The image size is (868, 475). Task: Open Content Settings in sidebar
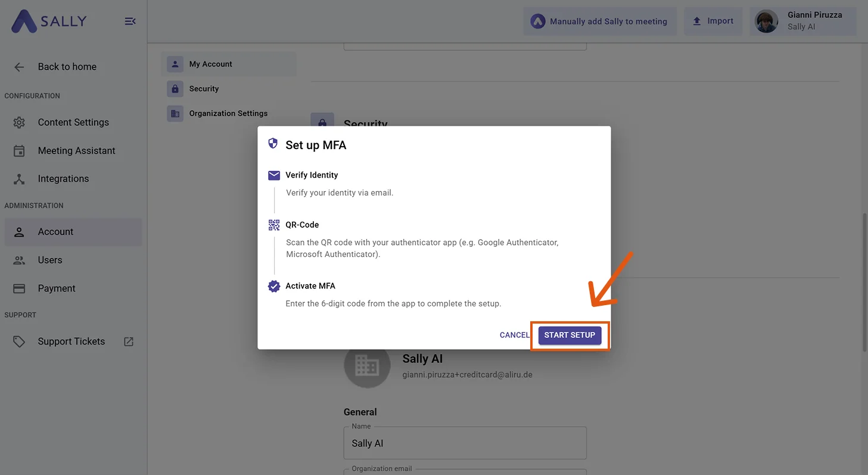click(73, 122)
